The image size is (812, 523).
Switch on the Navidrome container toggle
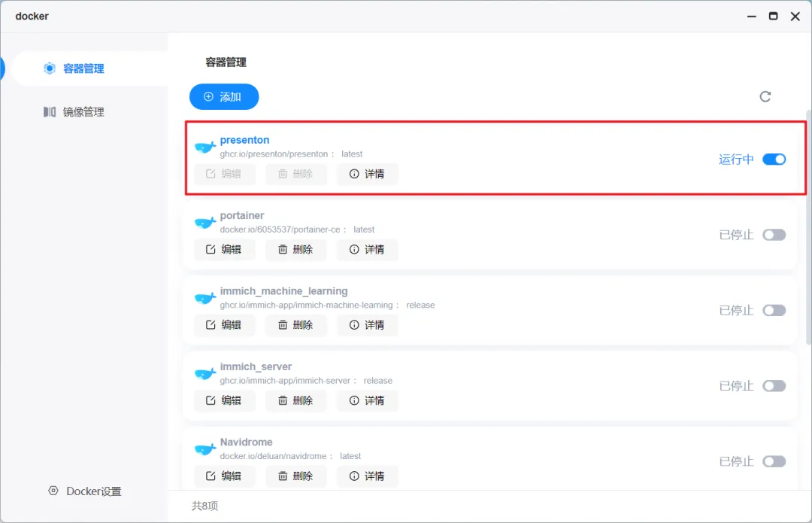pyautogui.click(x=774, y=461)
